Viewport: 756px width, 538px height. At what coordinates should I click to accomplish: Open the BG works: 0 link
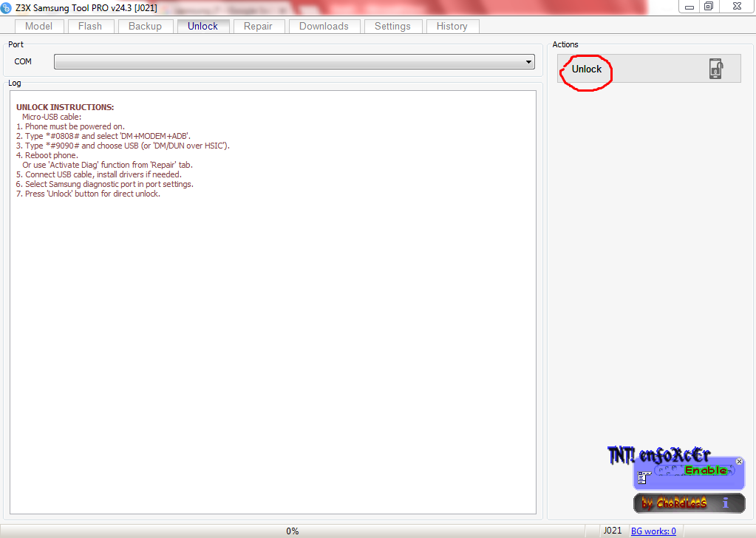pos(653,531)
